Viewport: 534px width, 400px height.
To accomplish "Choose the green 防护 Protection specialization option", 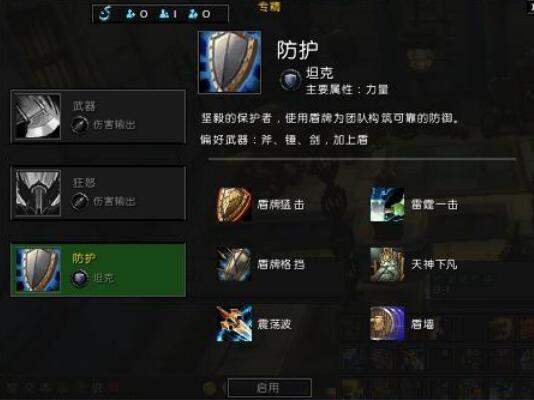I will pyautogui.click(x=98, y=270).
